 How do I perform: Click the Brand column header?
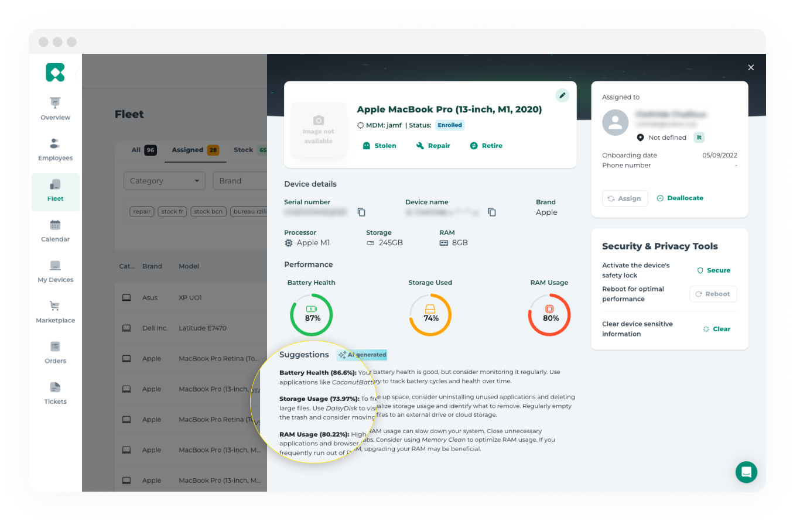coord(152,266)
